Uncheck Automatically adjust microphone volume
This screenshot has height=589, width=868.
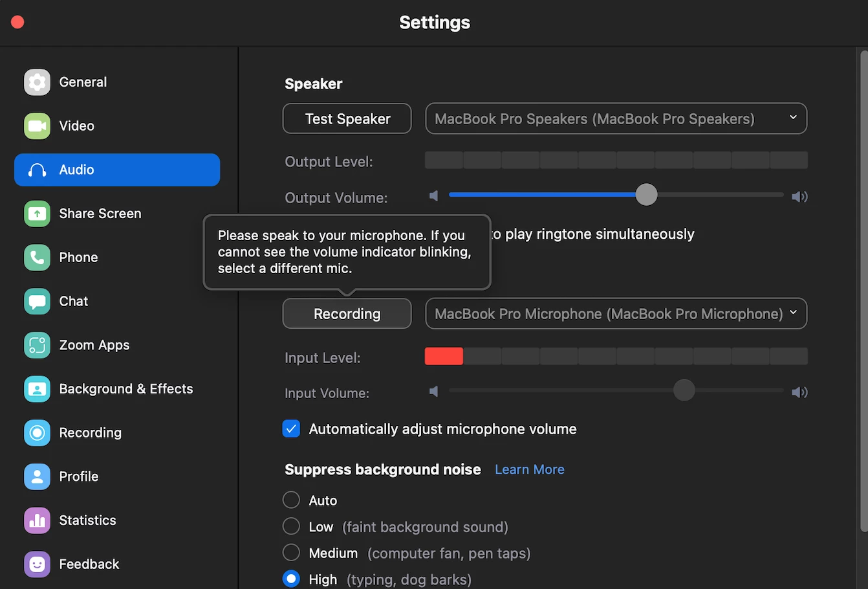pos(291,428)
